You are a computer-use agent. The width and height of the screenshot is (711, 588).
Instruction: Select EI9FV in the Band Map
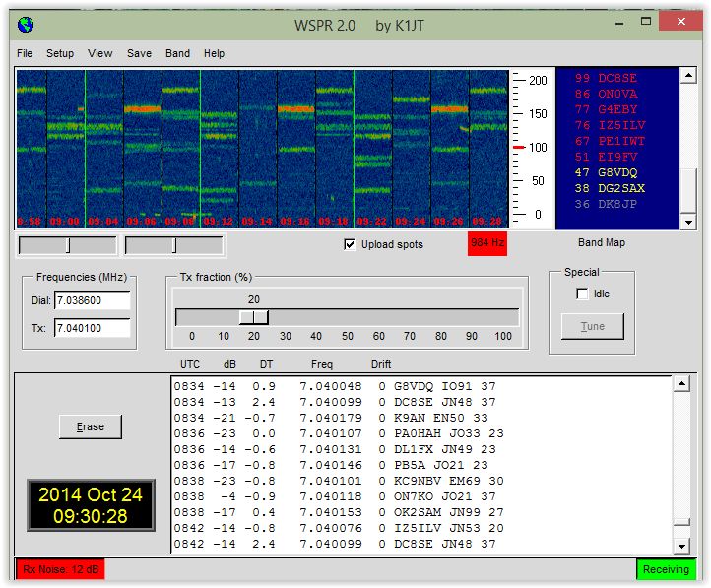pyautogui.click(x=606, y=157)
